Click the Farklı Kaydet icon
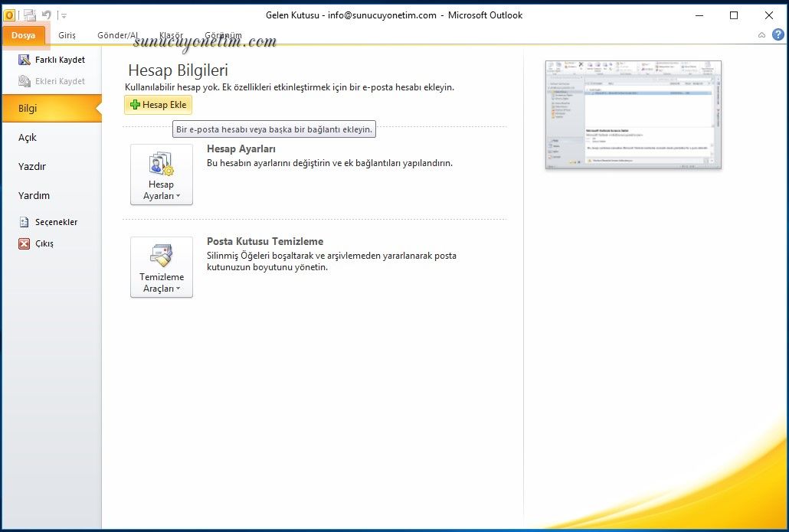Viewport: 789px width, 532px height. pos(25,60)
